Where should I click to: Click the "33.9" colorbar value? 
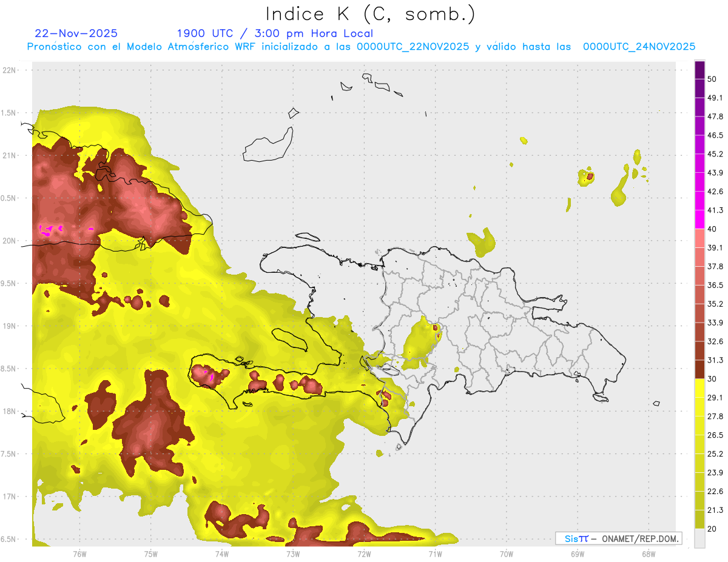(x=715, y=323)
